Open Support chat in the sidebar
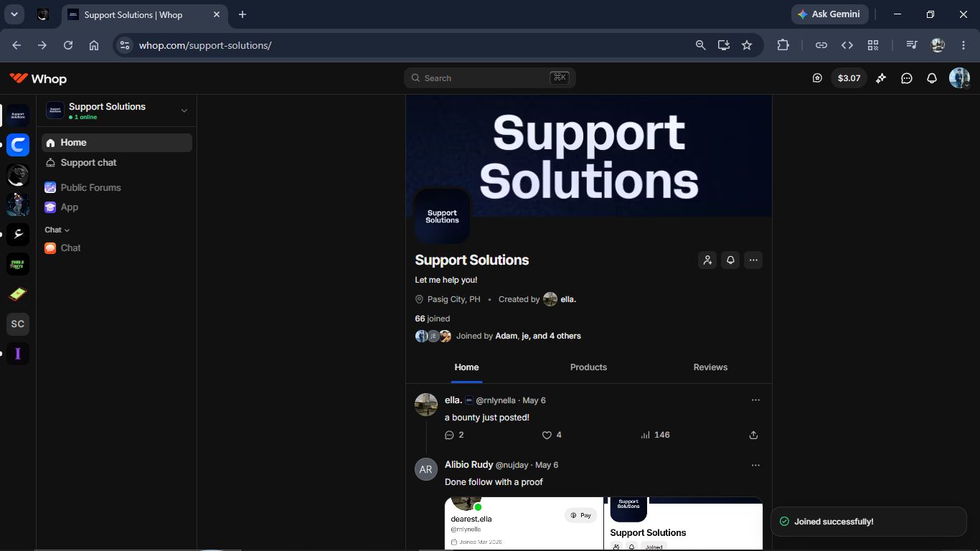 (x=117, y=163)
